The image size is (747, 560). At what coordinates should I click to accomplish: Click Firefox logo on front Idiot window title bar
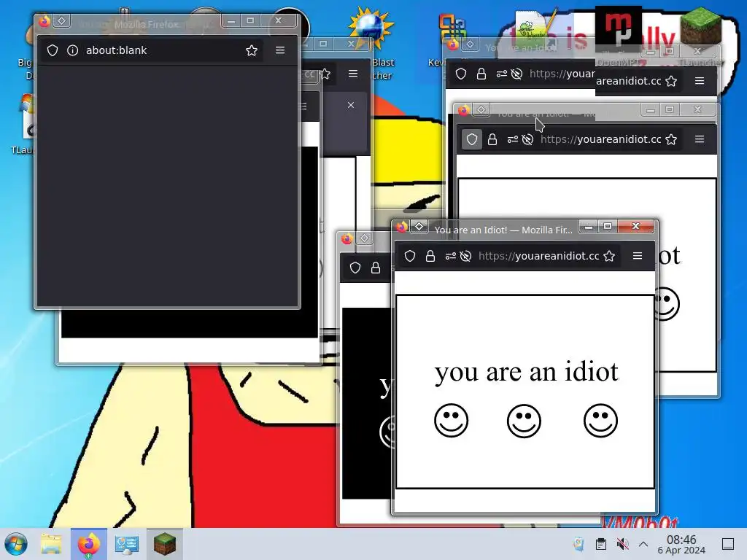point(402,227)
